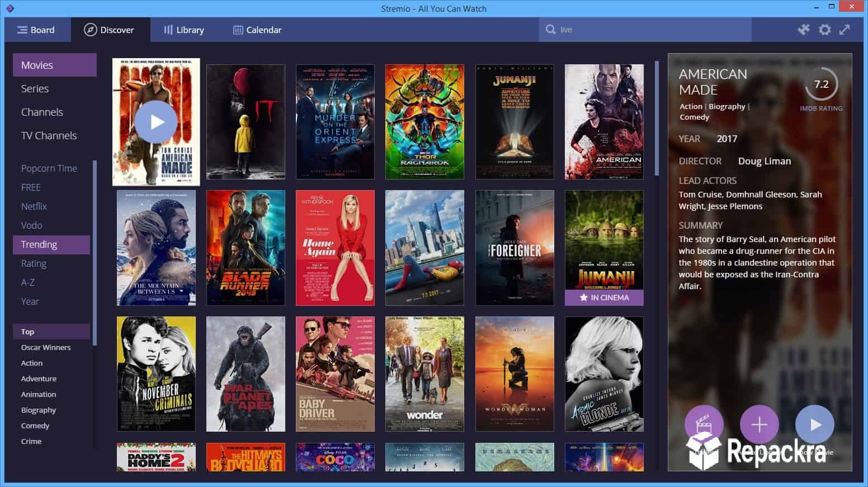Open the IT movie poster
The image size is (868, 487).
(x=246, y=122)
